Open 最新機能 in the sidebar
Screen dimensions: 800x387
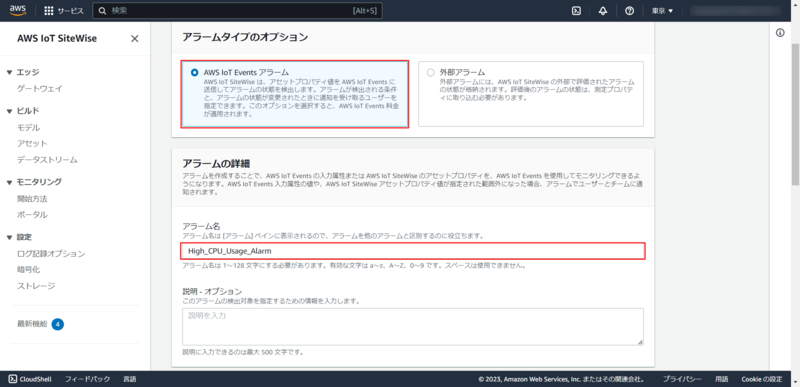pos(32,324)
